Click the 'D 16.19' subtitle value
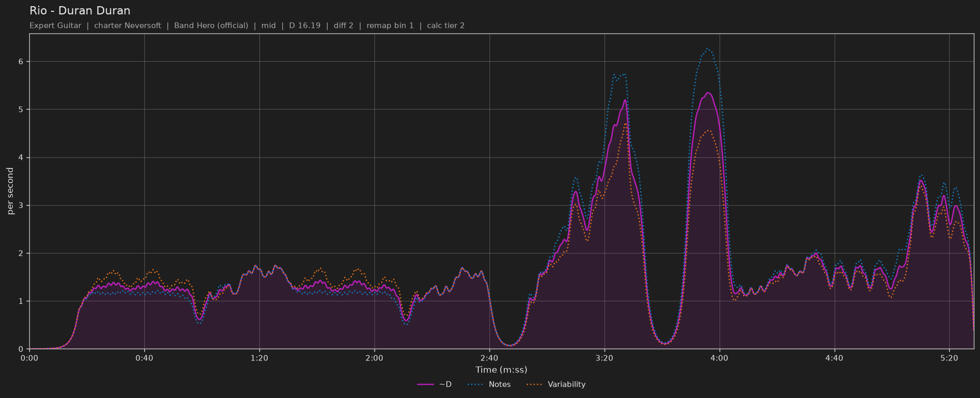The width and height of the screenshot is (980, 398). [x=305, y=26]
